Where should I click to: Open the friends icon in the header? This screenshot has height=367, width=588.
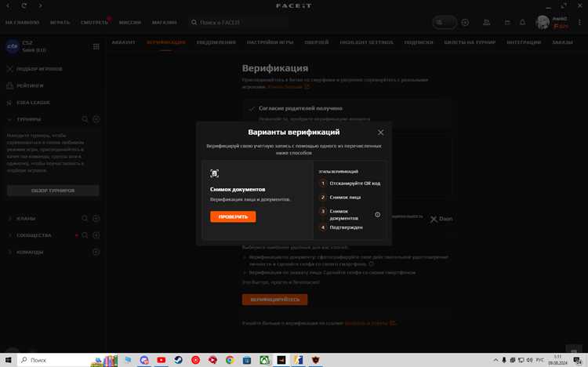pyautogui.click(x=486, y=23)
